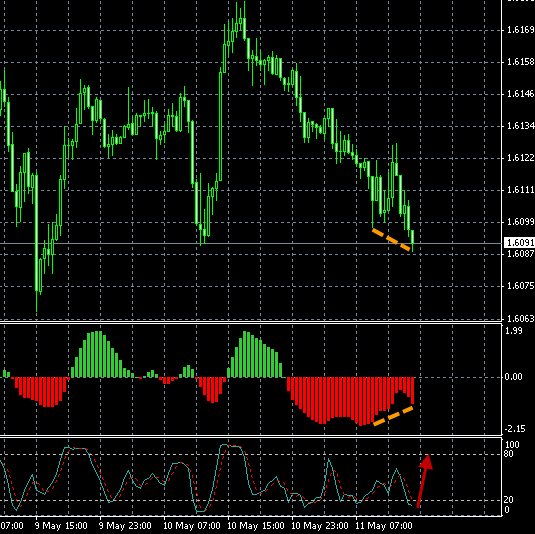Image resolution: width=535 pixels, height=534 pixels.
Task: Click the histogram scale value -2.15
Action: [x=515, y=429]
